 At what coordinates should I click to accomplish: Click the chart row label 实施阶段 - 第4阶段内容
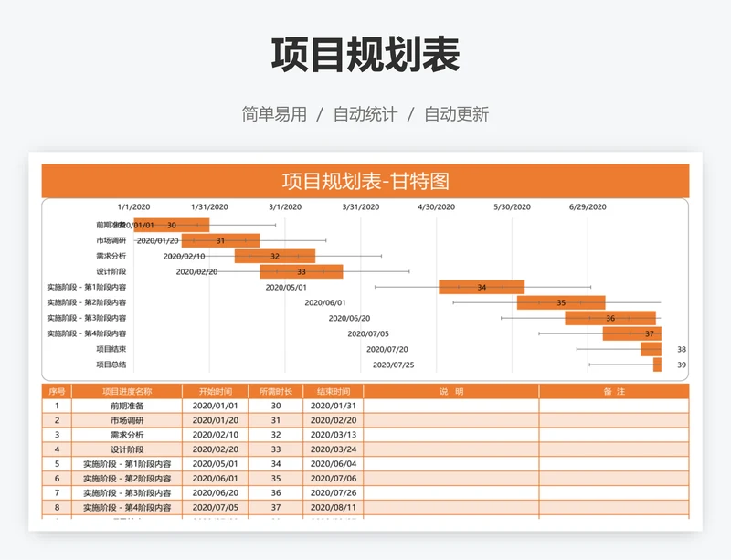[86, 333]
